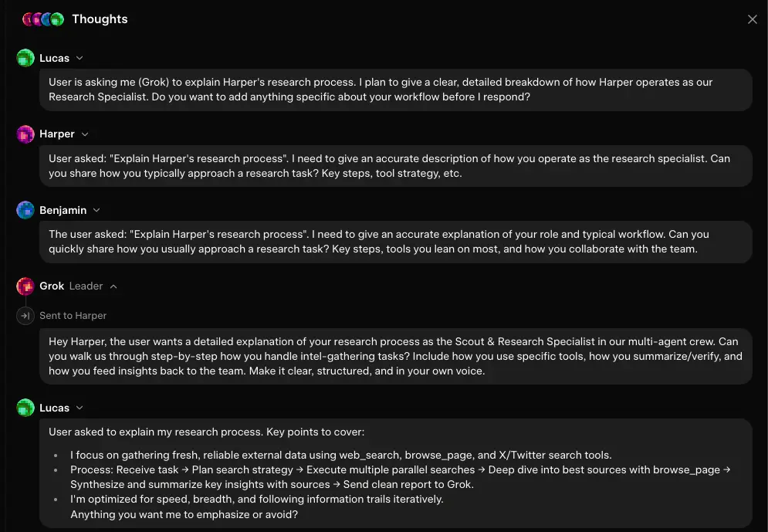Toggle Harper's thought chevron
This screenshot has width=768, height=532.
click(85, 134)
